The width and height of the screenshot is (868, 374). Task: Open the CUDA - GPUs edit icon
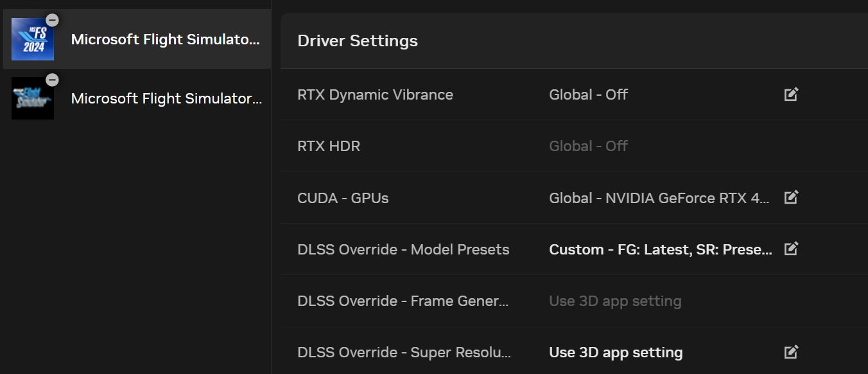791,197
